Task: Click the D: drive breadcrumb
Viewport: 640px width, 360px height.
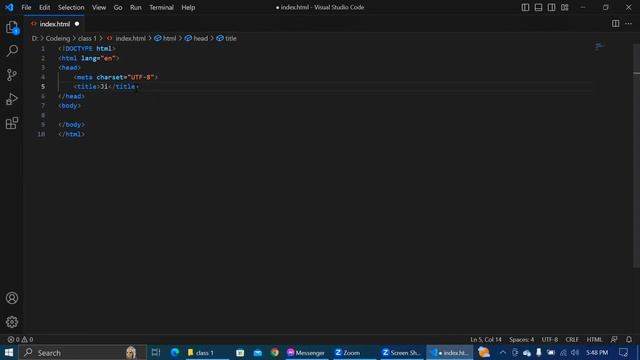Action: pos(35,38)
